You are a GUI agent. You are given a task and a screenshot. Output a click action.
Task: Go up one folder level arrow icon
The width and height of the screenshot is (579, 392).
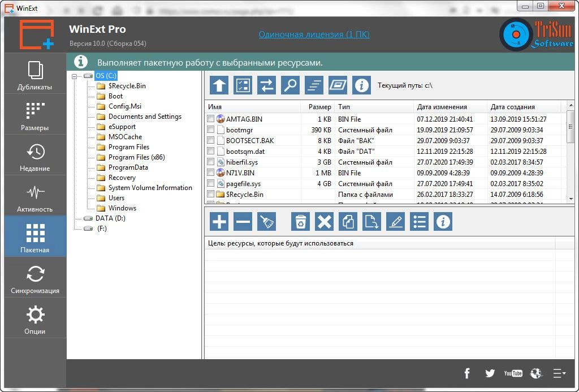click(x=219, y=85)
